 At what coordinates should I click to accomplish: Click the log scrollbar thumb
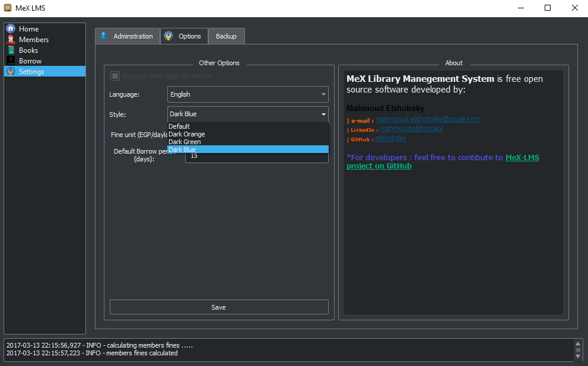pyautogui.click(x=578, y=350)
